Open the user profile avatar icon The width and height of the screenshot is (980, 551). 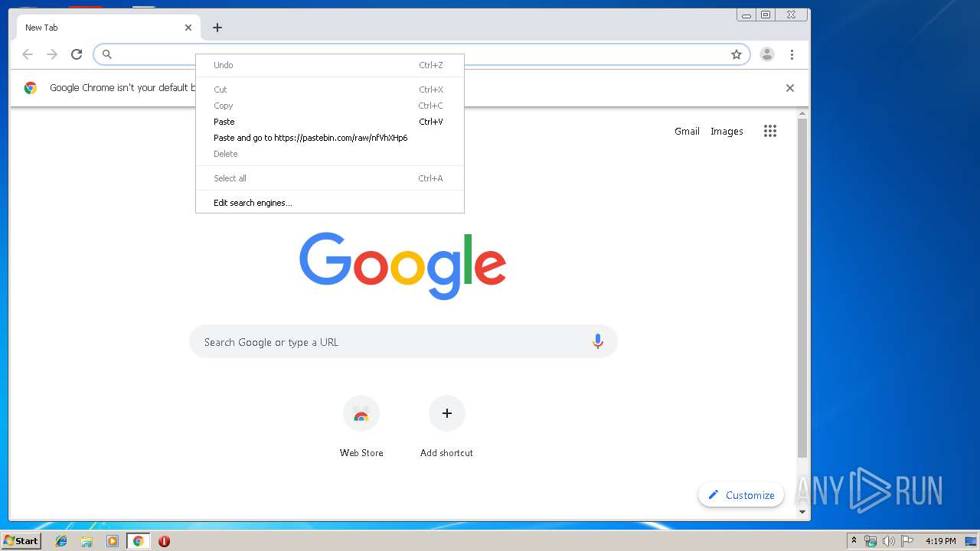pyautogui.click(x=766, y=54)
